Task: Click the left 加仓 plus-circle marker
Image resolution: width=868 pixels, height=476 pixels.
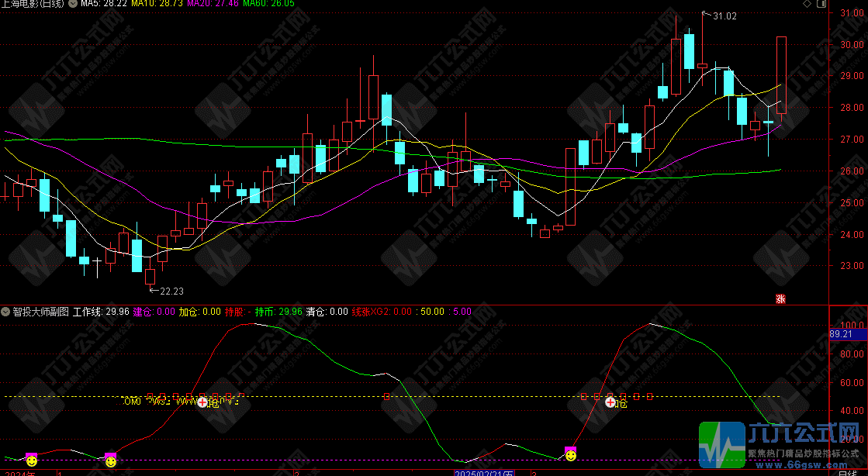Action: point(202,402)
